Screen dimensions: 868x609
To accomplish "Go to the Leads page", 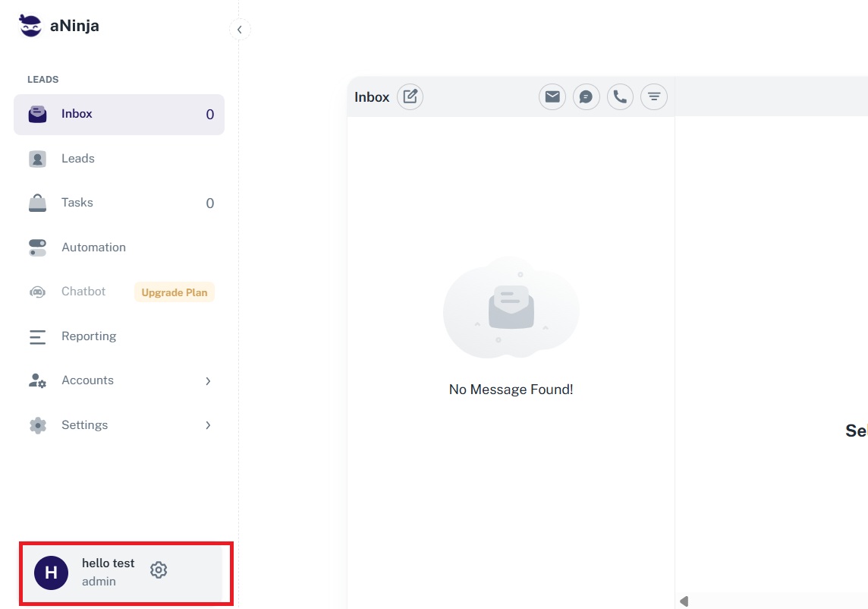I will point(77,159).
